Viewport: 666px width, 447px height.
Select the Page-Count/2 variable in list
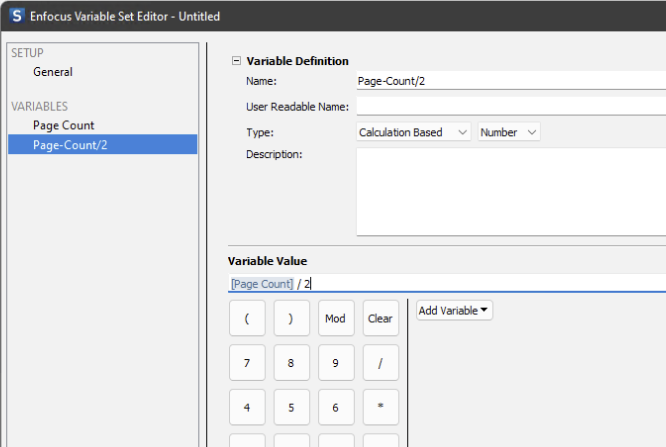[103, 144]
